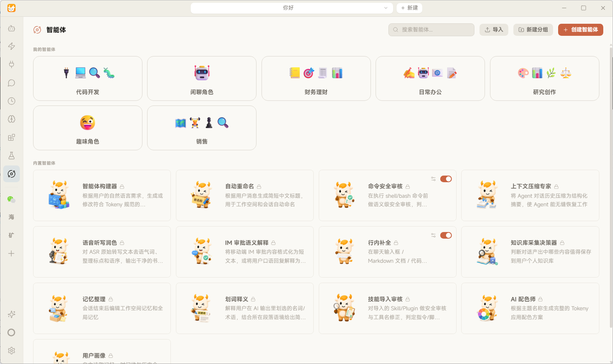
Task: Toggle off the 命令安全审核 switch
Action: click(x=446, y=179)
